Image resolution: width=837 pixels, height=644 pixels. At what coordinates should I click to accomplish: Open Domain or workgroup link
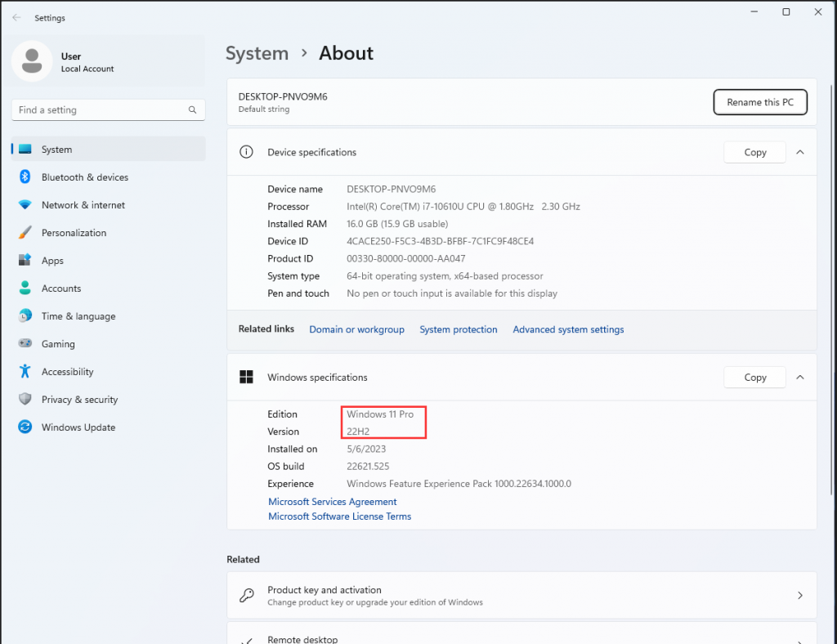pos(356,329)
